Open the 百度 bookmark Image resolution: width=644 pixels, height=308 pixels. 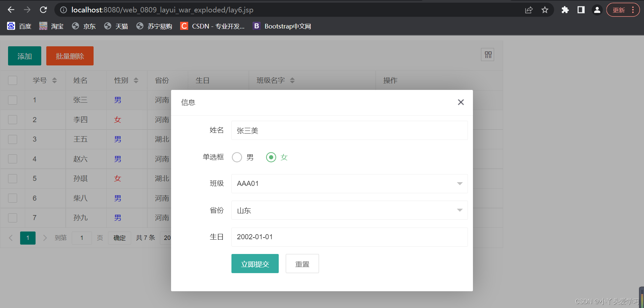tap(19, 26)
